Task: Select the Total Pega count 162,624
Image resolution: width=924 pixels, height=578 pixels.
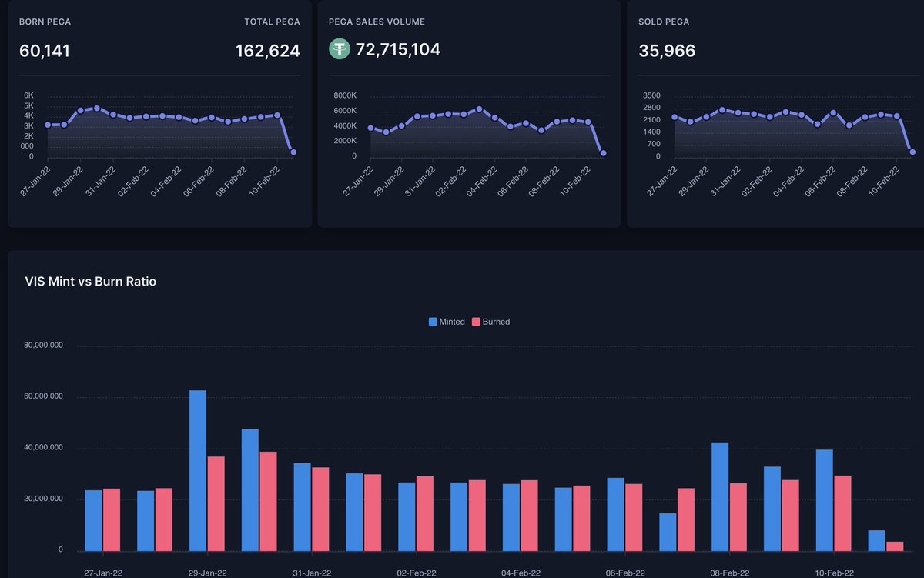Action: 267,52
